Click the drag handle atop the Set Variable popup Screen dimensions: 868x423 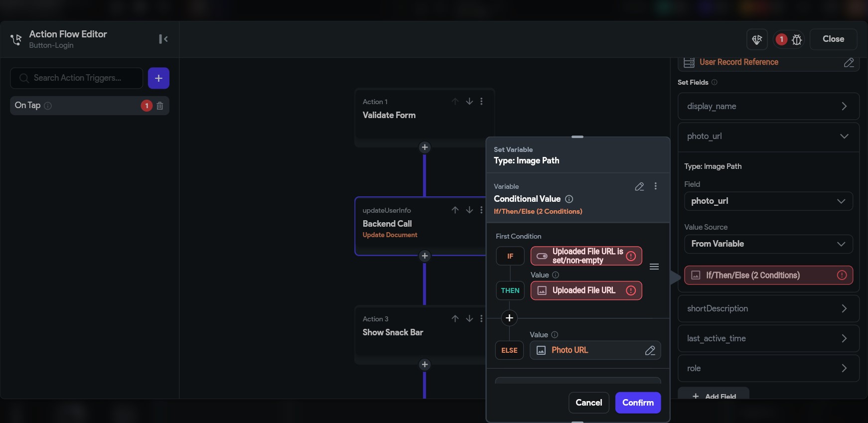pos(578,137)
